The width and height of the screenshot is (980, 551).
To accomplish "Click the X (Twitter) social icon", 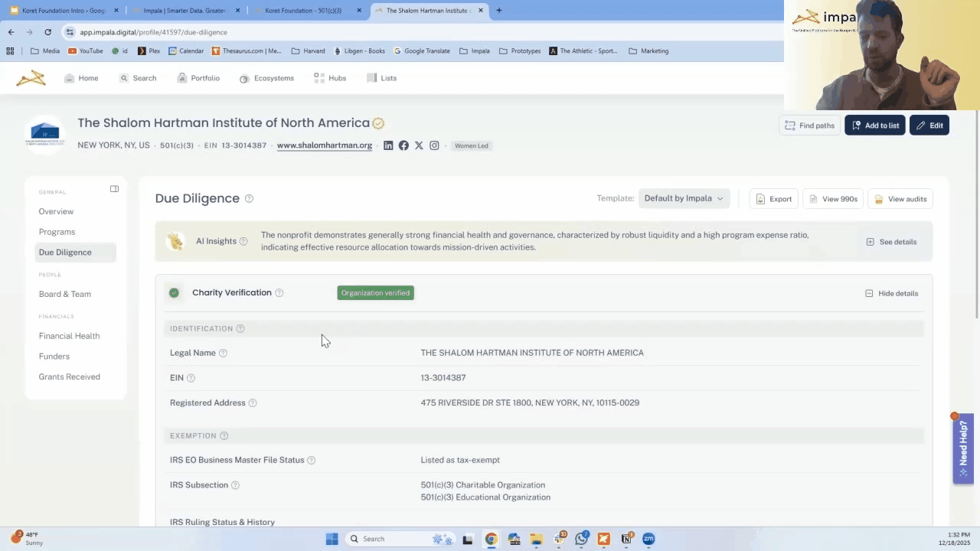I will click(x=419, y=145).
